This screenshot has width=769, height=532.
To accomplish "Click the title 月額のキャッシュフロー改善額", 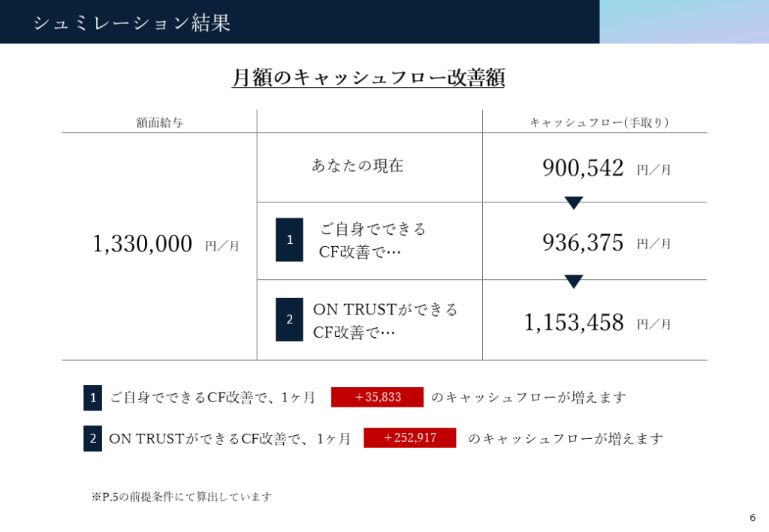I will 368,77.
